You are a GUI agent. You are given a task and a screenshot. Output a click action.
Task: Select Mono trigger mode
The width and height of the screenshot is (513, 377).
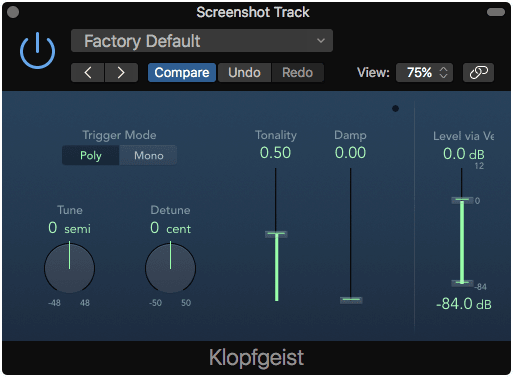point(148,155)
